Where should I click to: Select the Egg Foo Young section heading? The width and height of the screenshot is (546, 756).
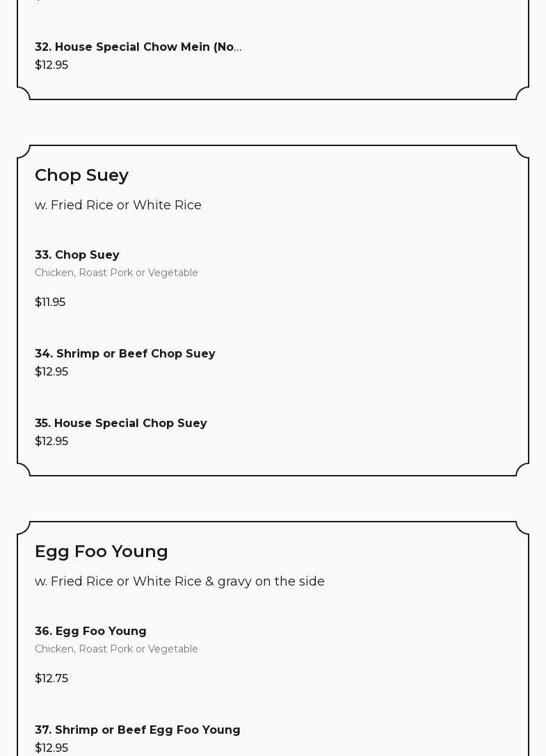pos(102,551)
